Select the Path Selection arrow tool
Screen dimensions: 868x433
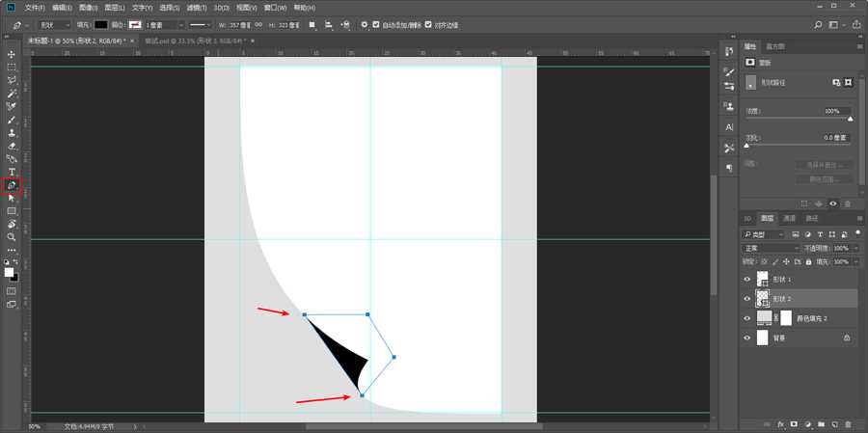(x=12, y=197)
